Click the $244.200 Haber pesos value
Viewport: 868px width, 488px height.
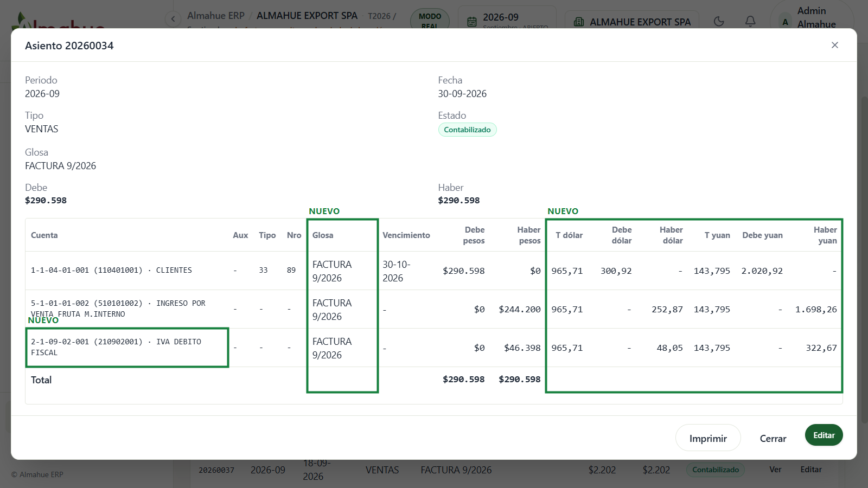[520, 309]
